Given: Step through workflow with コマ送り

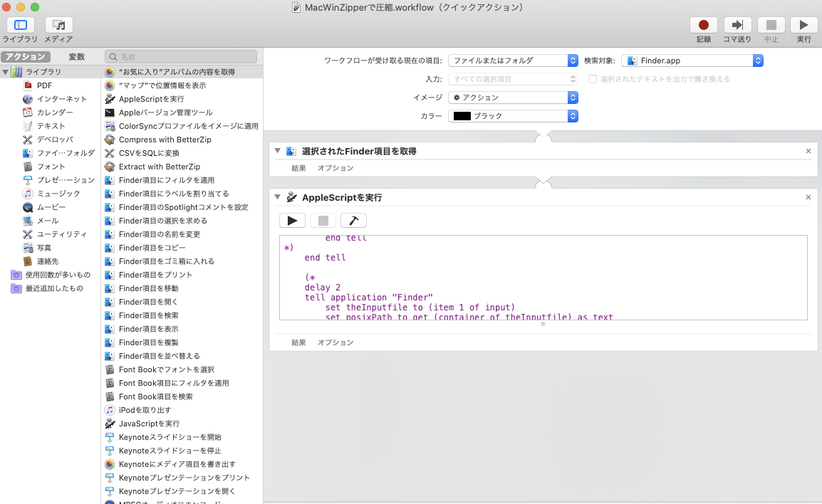Looking at the screenshot, I should 737,25.
